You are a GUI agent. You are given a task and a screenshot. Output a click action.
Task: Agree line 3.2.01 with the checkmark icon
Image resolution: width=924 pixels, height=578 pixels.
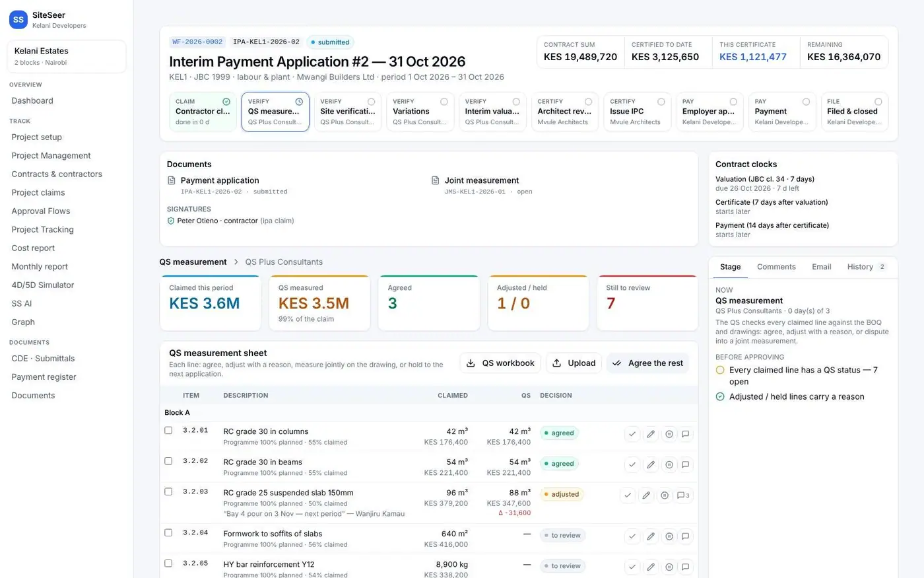(632, 434)
